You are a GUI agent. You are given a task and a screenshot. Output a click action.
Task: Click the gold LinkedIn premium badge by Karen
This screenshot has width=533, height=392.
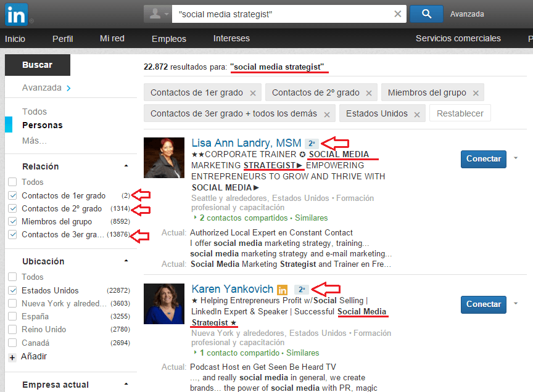282,290
